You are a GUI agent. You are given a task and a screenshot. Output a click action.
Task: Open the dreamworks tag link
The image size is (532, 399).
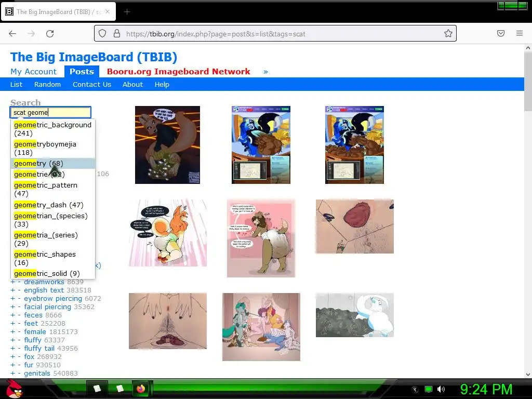[44, 282]
